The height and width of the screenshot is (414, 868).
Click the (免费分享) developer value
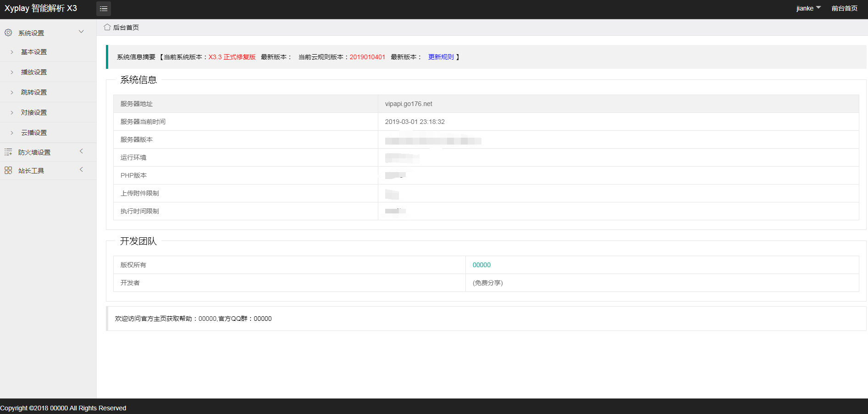point(487,283)
